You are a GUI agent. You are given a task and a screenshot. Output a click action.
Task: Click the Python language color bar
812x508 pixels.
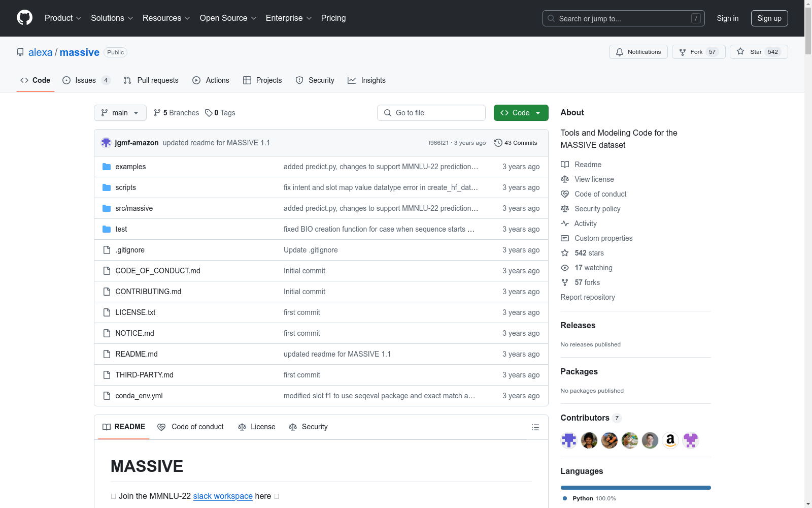[x=636, y=488]
